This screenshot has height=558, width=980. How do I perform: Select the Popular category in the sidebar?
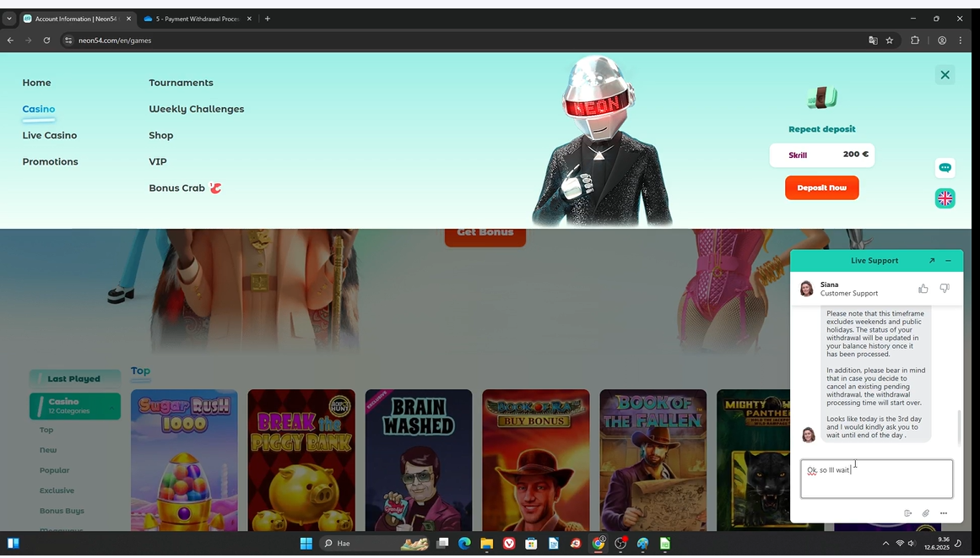click(x=54, y=470)
